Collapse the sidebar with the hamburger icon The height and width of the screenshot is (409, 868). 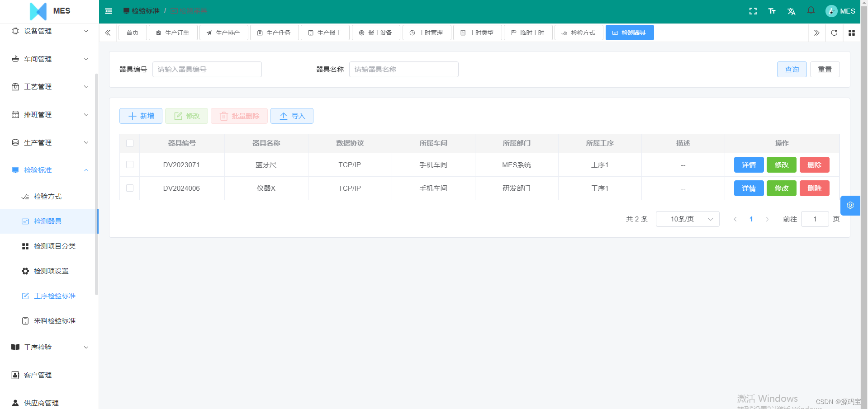point(108,11)
